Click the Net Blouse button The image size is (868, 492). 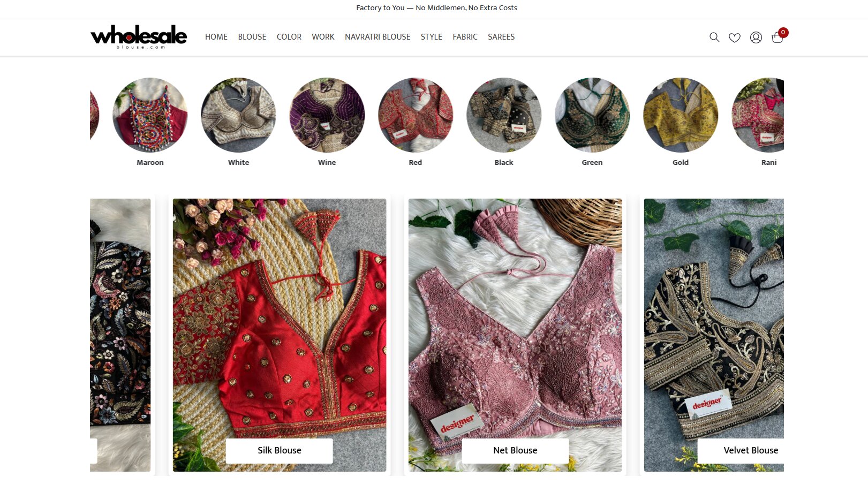pyautogui.click(x=515, y=451)
